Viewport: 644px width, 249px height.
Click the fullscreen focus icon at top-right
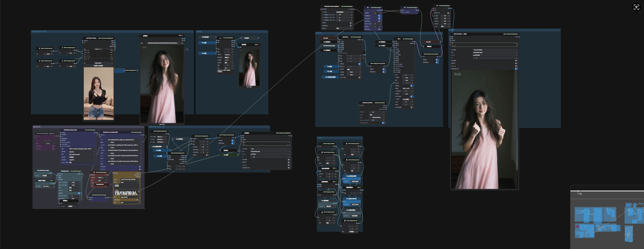pos(636,7)
